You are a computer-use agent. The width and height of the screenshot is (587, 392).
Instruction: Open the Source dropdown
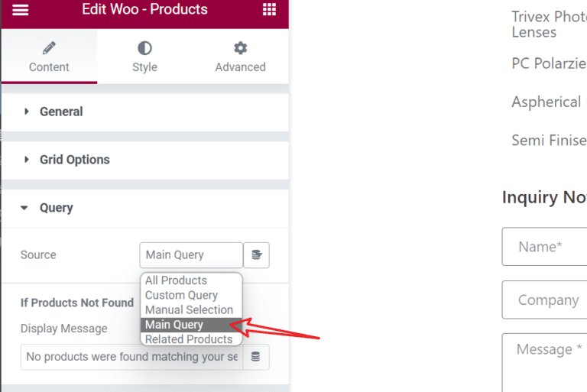191,255
